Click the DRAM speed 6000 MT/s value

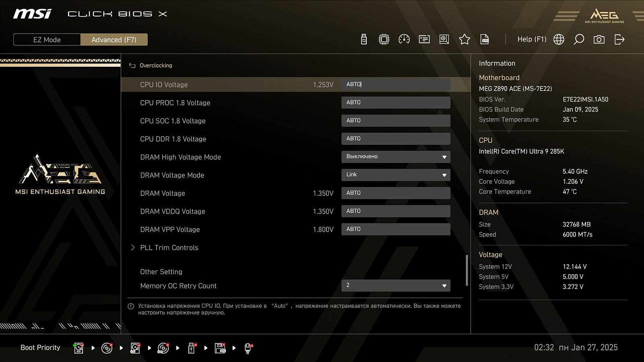tap(577, 234)
